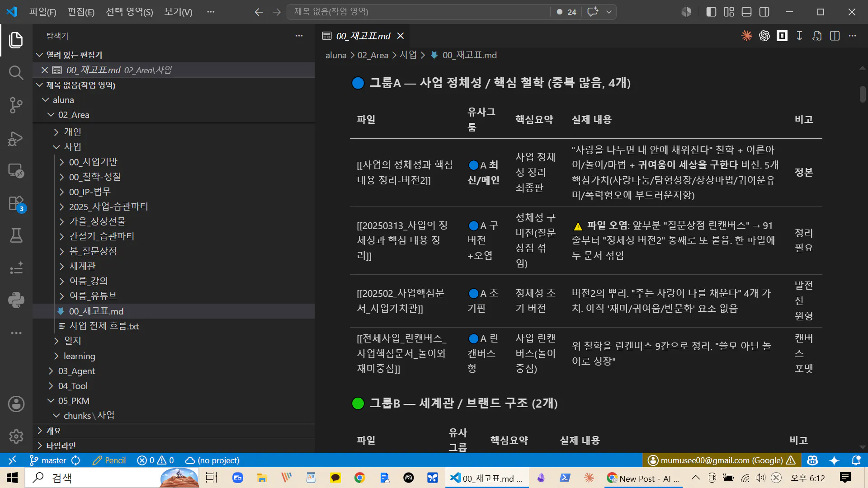
Task: Open the Search view in activity bar
Action: click(x=16, y=72)
